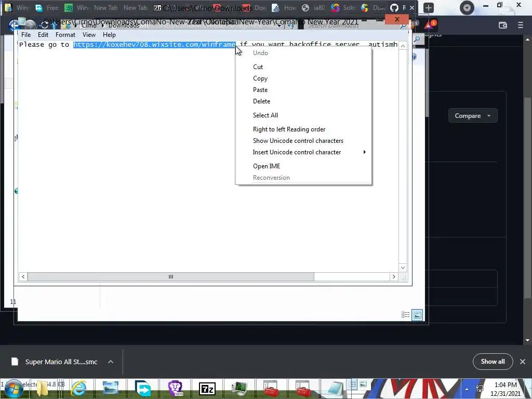Close the GitHub browser tab
Screen dimensions: 532x399
[x=412, y=7]
